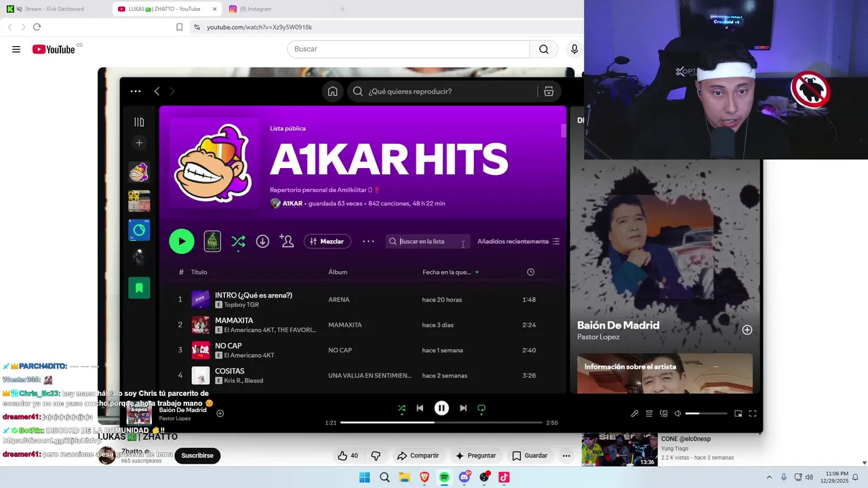
Task: Reload the YouTube page
Action: 37,27
